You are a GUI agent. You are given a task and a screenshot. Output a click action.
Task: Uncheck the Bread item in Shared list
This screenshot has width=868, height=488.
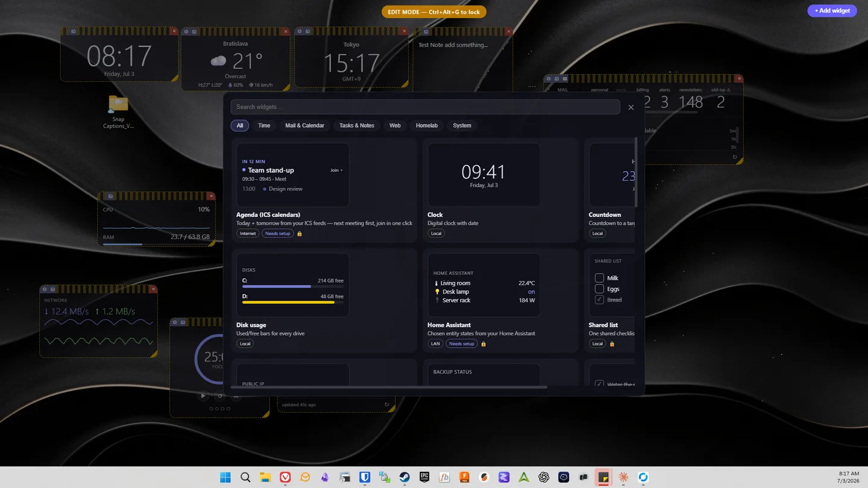[599, 299]
